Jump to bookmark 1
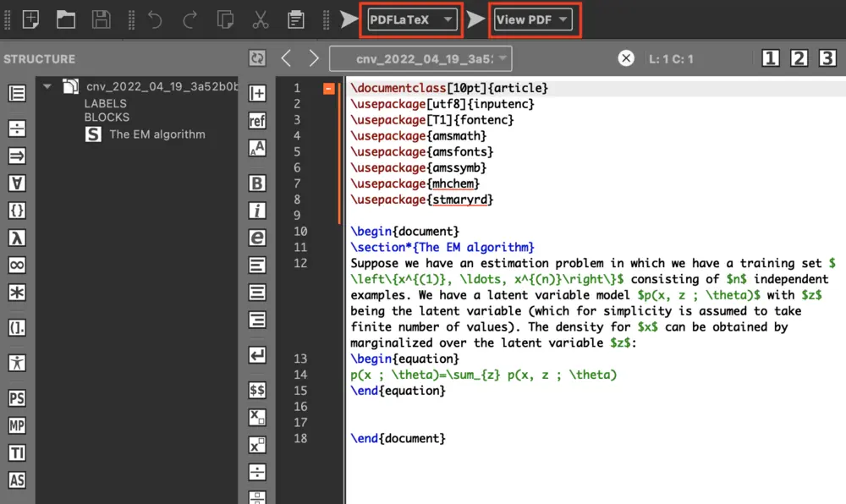Viewport: 846px width, 504px height. click(771, 58)
